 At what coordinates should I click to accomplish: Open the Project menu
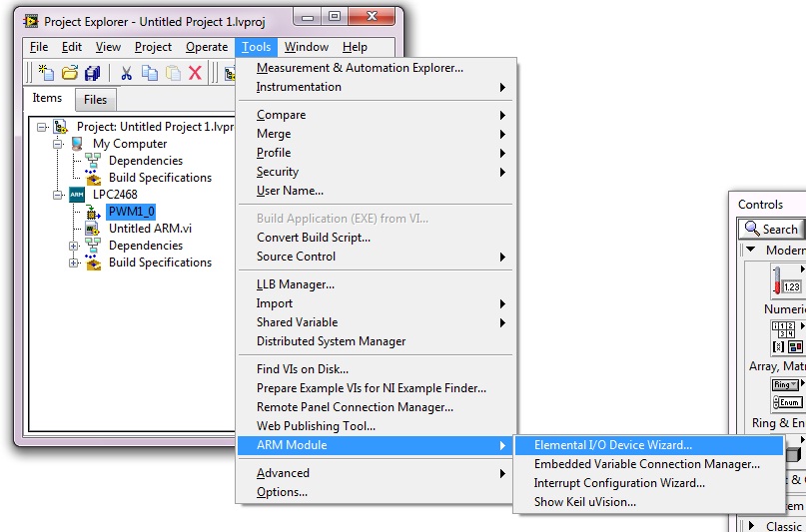pyautogui.click(x=153, y=47)
